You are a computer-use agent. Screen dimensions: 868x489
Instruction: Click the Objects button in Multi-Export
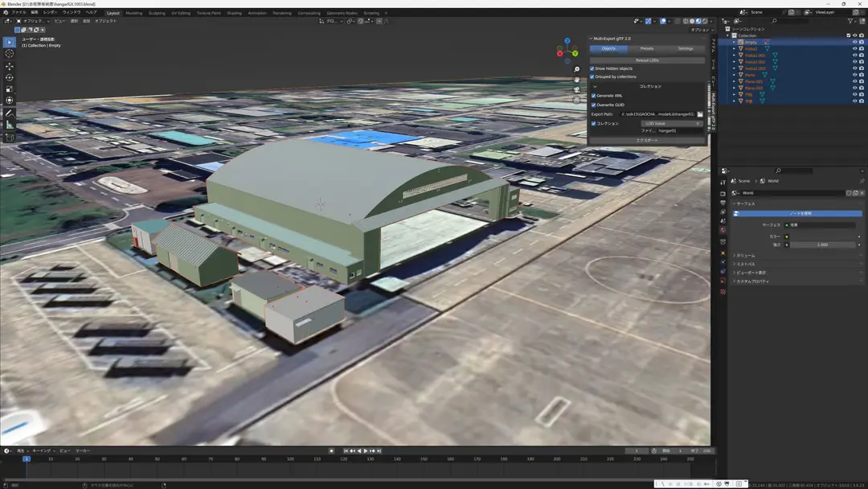point(609,49)
